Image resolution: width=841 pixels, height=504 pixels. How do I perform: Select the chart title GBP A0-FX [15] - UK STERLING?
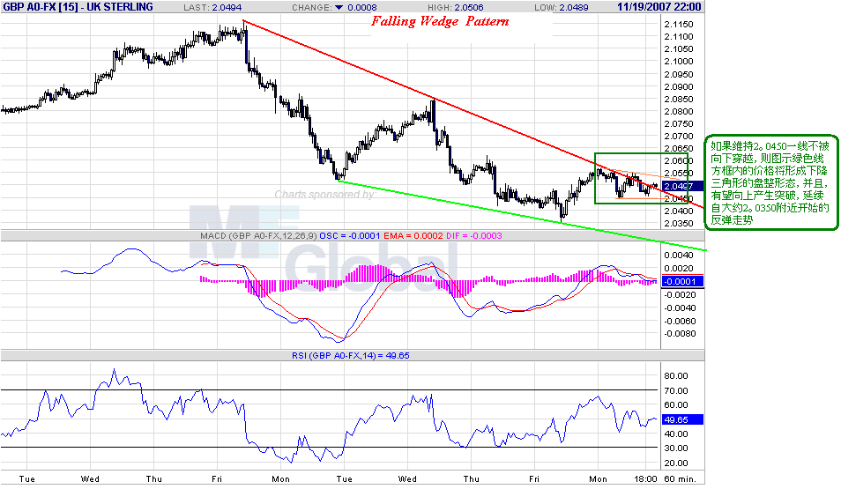point(78,7)
